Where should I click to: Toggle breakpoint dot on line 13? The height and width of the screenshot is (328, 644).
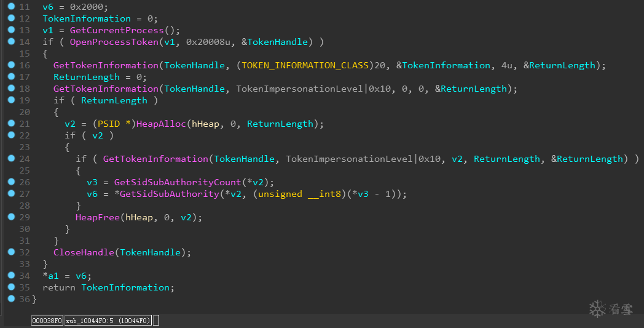tap(12, 30)
